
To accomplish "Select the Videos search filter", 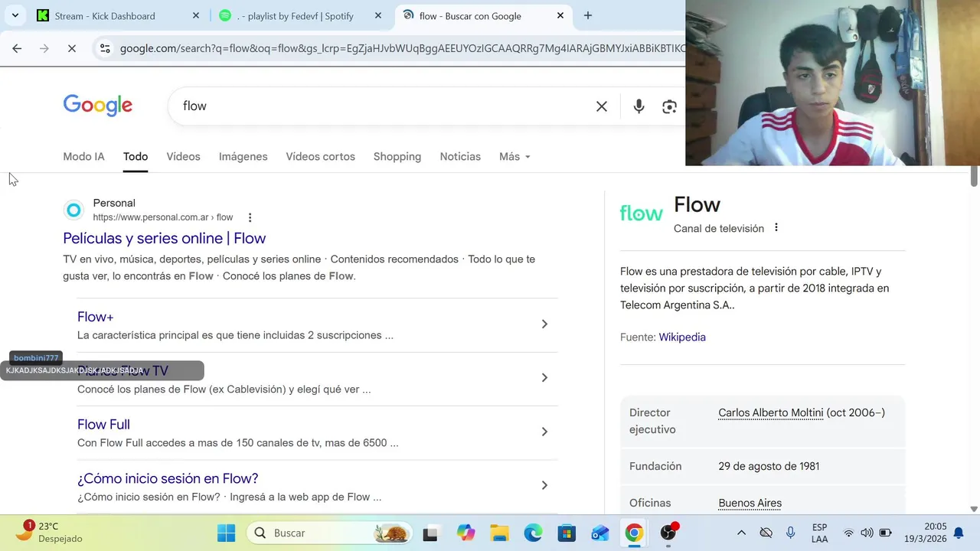I will click(183, 156).
